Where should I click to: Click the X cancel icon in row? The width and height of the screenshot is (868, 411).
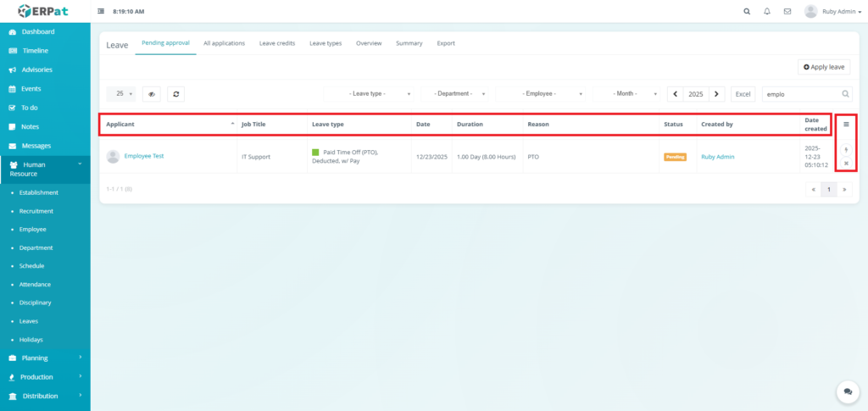(x=846, y=164)
